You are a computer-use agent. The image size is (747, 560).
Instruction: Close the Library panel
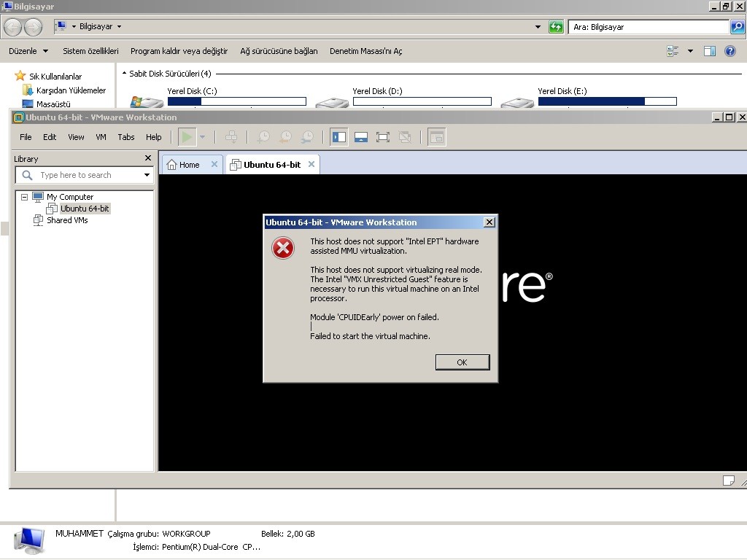[x=148, y=158]
